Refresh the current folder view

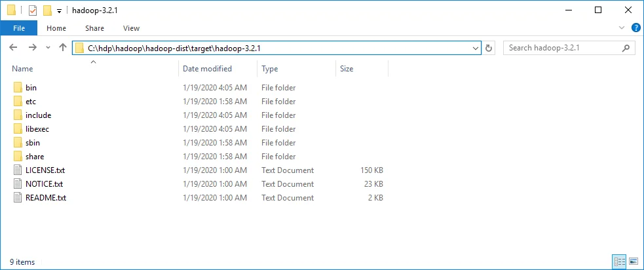click(x=489, y=48)
